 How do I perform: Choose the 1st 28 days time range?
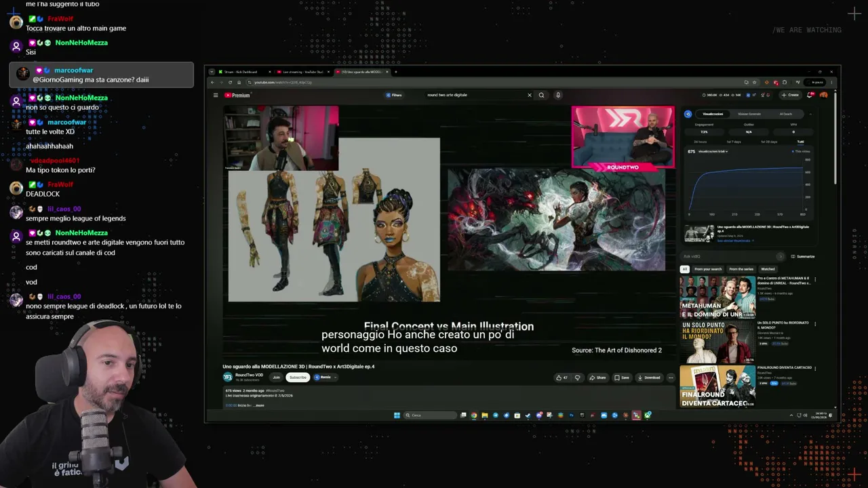768,142
